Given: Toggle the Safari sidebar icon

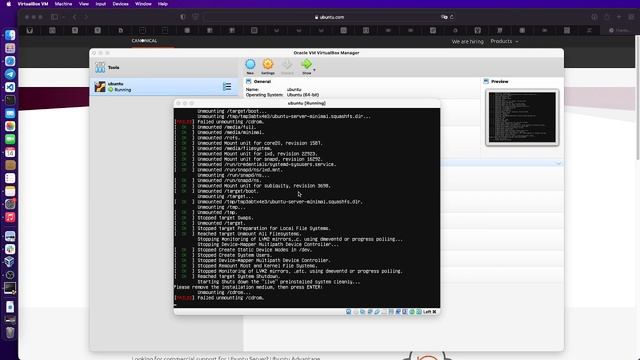Looking at the screenshot, I should (x=54, y=17).
